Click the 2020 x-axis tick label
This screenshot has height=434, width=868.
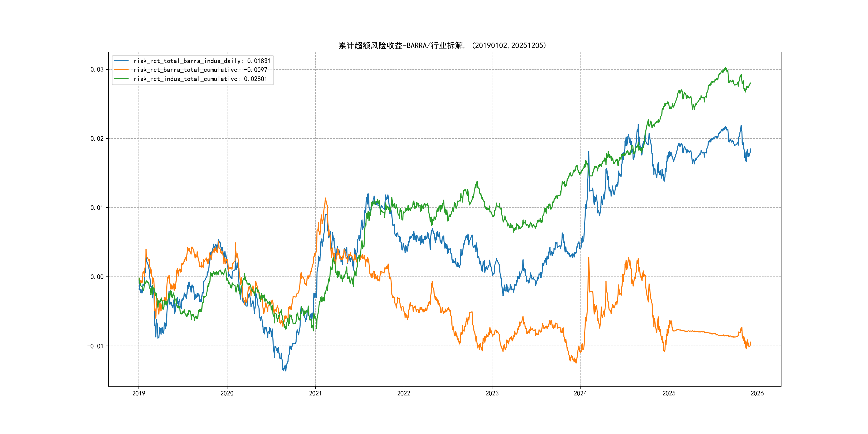click(x=227, y=393)
